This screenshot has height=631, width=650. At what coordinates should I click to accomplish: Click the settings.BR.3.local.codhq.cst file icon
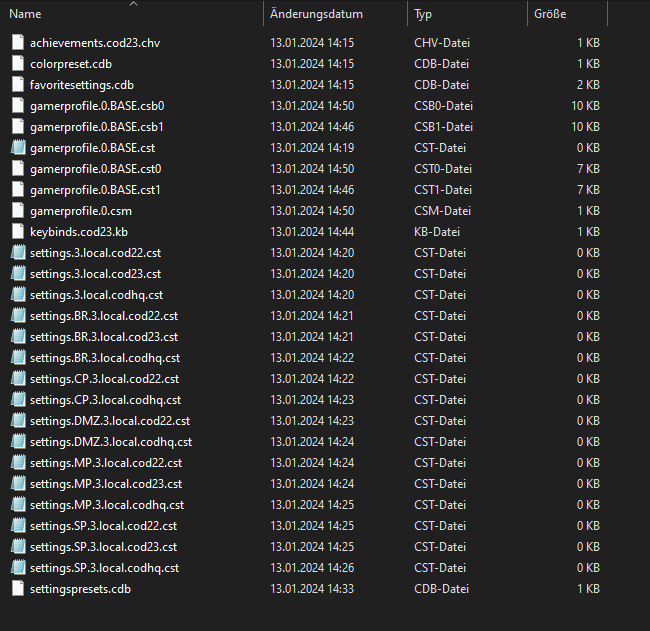[x=18, y=358]
